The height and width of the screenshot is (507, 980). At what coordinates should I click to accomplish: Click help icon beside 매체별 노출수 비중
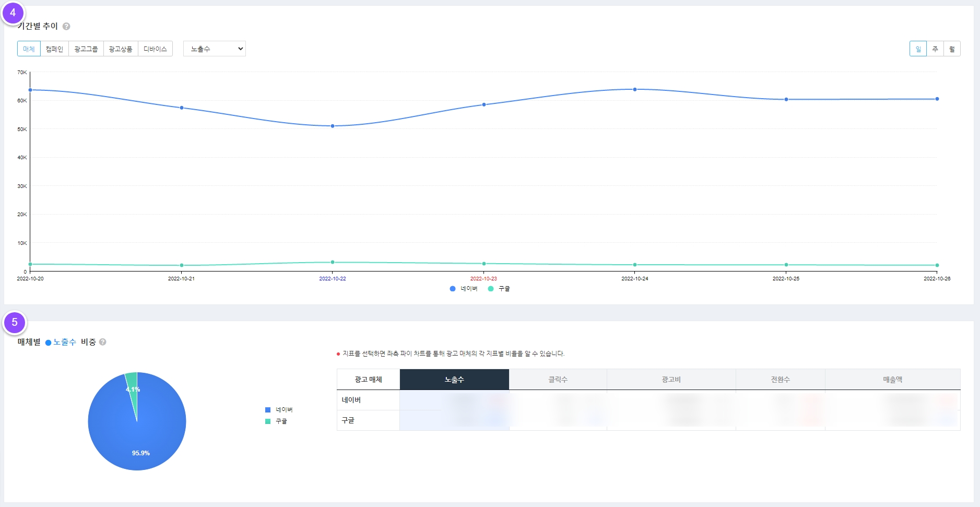[103, 342]
